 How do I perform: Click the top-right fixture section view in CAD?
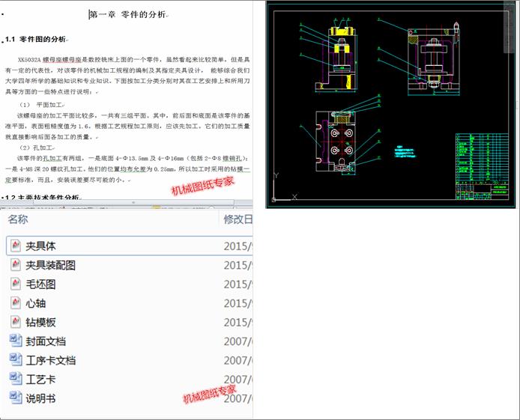[434, 59]
